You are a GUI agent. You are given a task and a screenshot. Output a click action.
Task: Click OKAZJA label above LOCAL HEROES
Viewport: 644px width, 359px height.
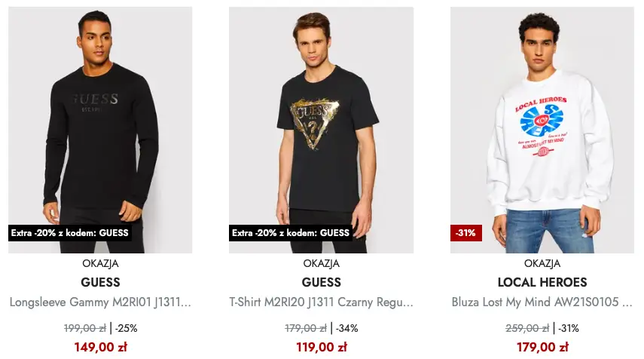(542, 264)
